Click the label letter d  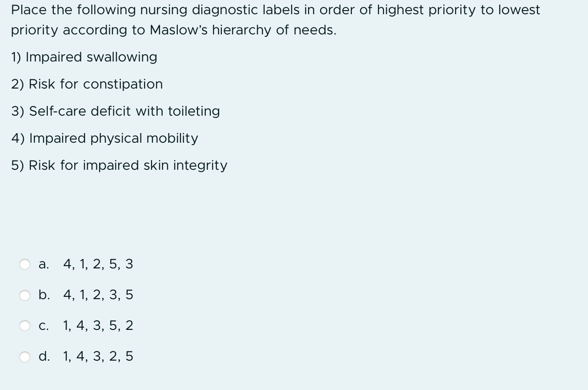tap(44, 357)
